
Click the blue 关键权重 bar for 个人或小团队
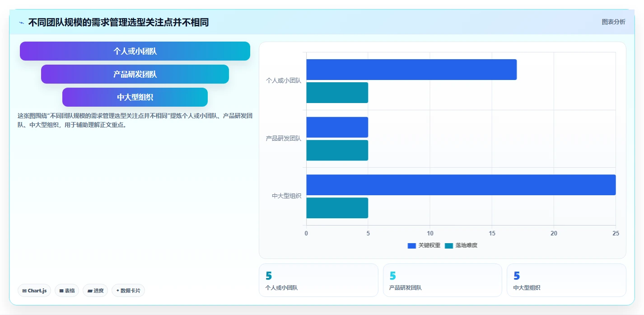[411, 70]
